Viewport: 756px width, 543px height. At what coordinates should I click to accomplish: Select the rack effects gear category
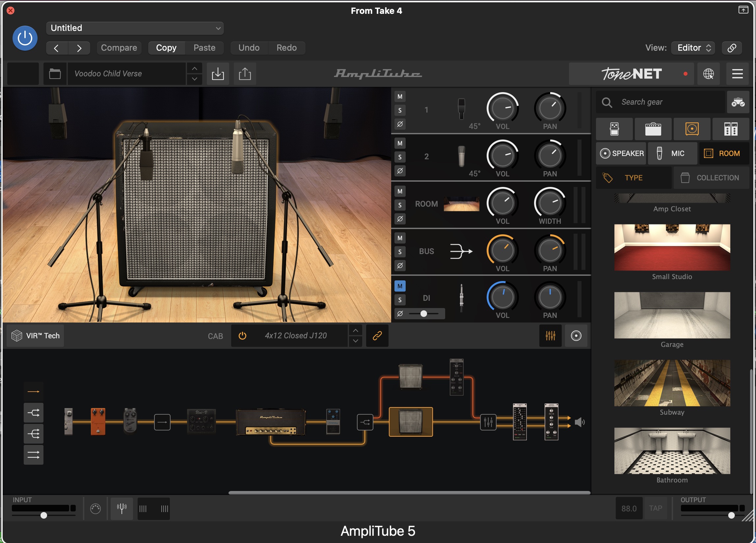731,129
